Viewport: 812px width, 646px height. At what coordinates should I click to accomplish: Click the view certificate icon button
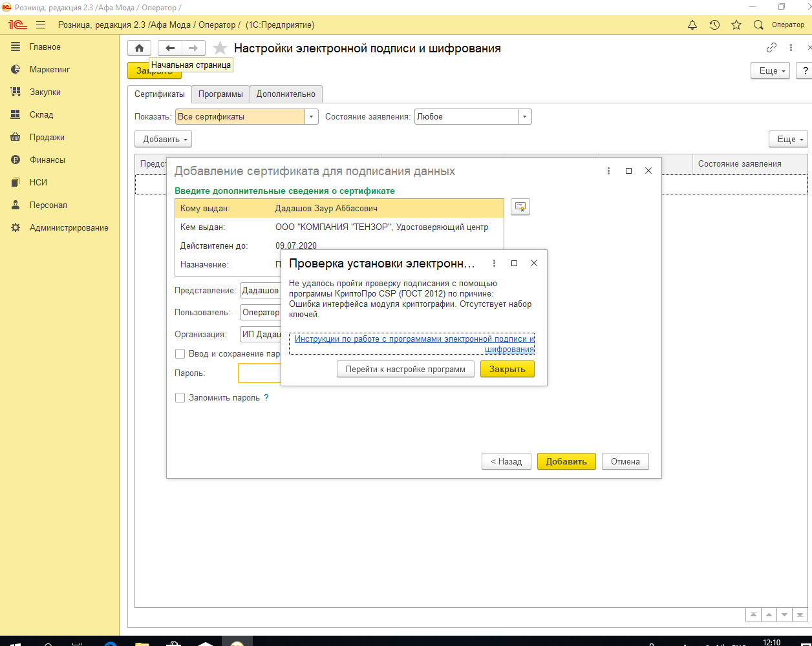click(520, 207)
